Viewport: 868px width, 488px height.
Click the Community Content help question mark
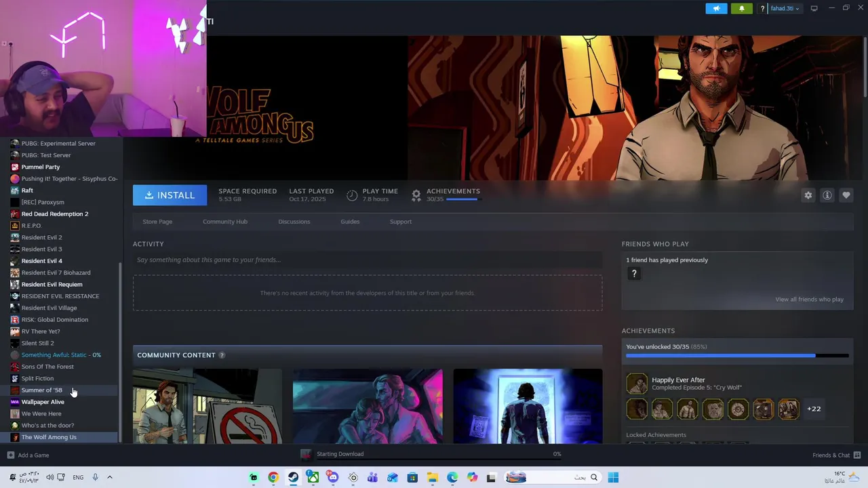pos(221,355)
